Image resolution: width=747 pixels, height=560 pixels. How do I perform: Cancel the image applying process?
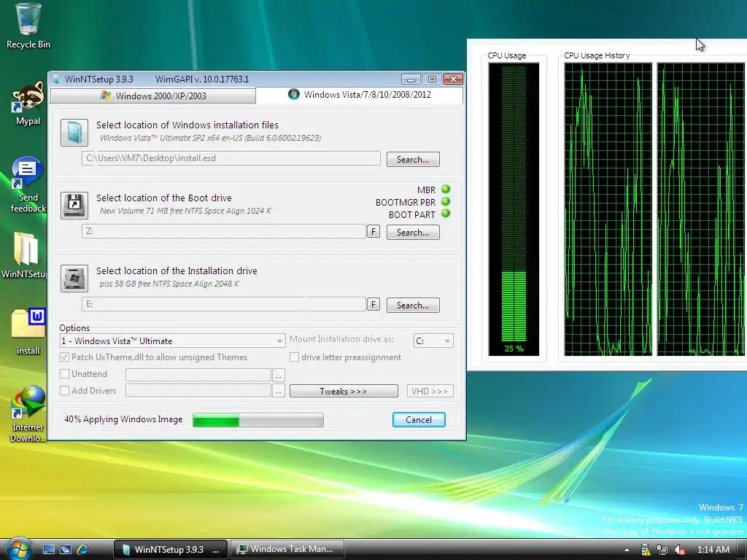[419, 419]
